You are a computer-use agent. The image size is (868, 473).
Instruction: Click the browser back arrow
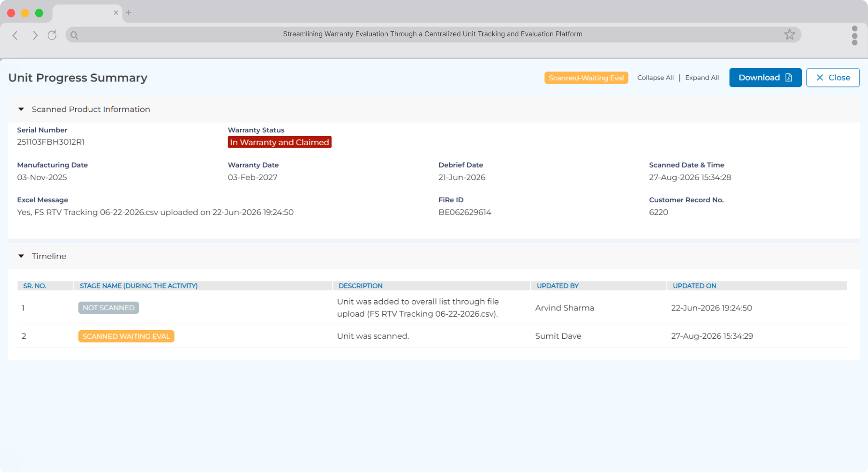(15, 35)
